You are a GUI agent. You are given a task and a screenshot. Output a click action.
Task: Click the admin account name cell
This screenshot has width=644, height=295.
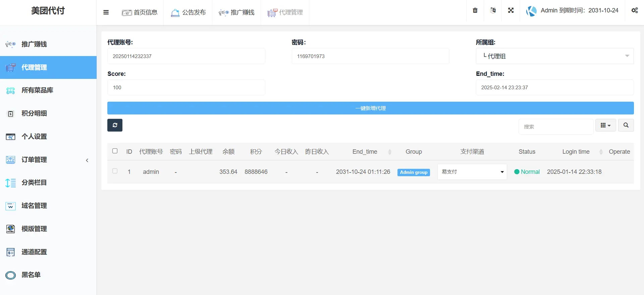coord(151,172)
